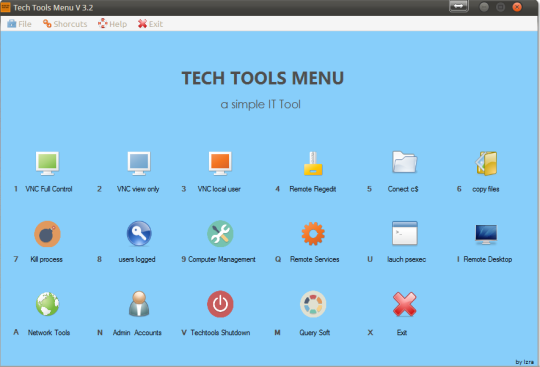Maximize the Tech Tools Menu window

500,7
